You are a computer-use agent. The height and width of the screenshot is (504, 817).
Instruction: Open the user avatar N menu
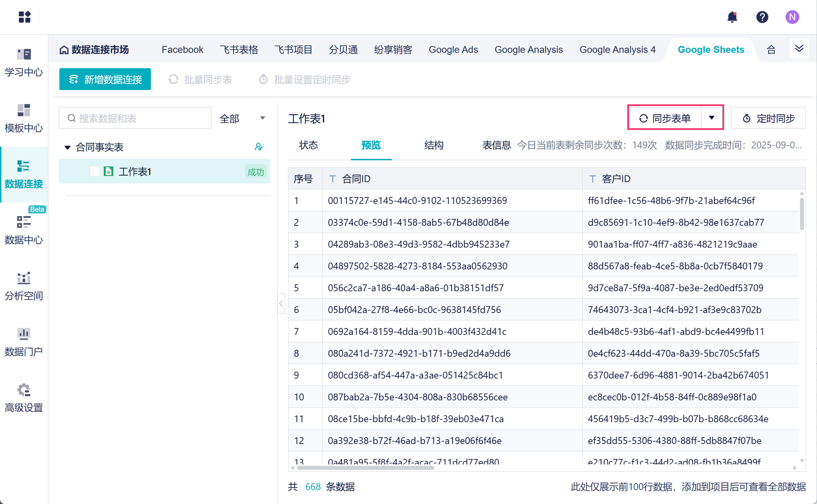792,17
